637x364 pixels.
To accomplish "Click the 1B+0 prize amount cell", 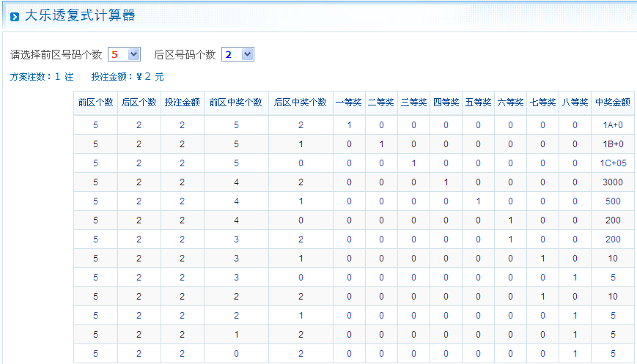I will [x=613, y=144].
